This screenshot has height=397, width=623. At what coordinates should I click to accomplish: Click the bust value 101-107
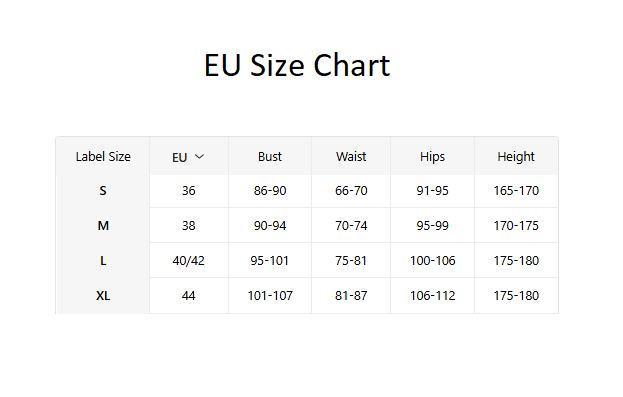point(270,296)
